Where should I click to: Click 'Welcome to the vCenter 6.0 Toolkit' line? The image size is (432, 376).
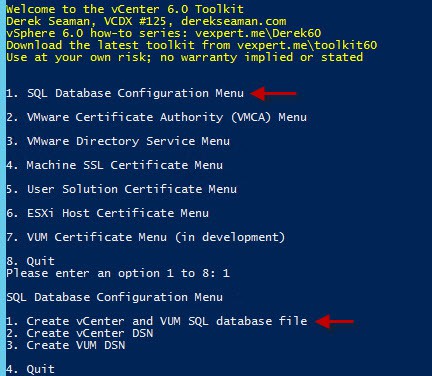[x=125, y=9]
